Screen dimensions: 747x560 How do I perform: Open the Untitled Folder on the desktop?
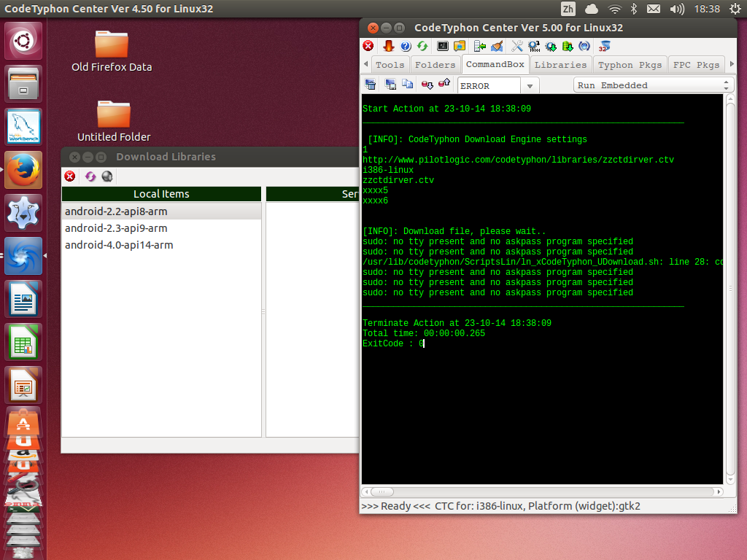tap(114, 121)
